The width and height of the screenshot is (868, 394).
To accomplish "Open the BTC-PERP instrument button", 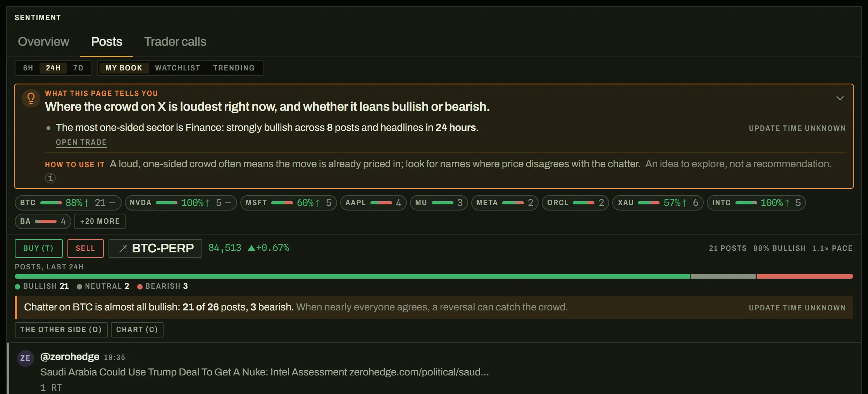I will click(155, 248).
